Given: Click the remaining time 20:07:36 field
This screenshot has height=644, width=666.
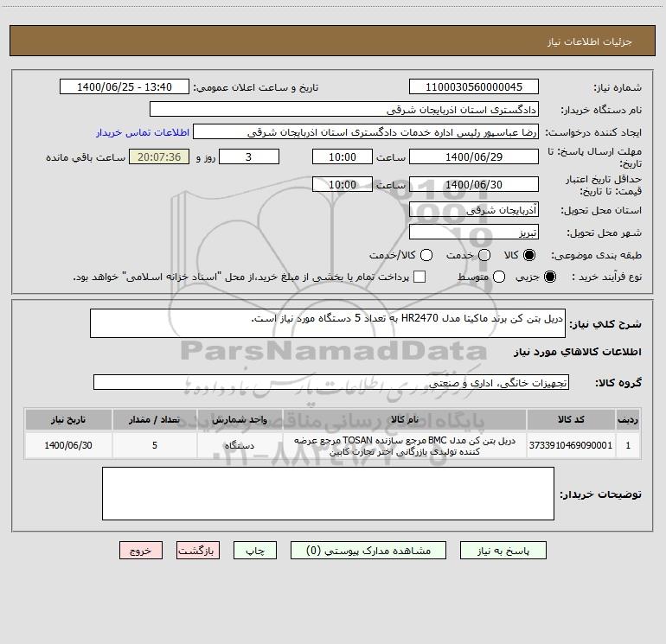Looking at the screenshot, I should 159,157.
